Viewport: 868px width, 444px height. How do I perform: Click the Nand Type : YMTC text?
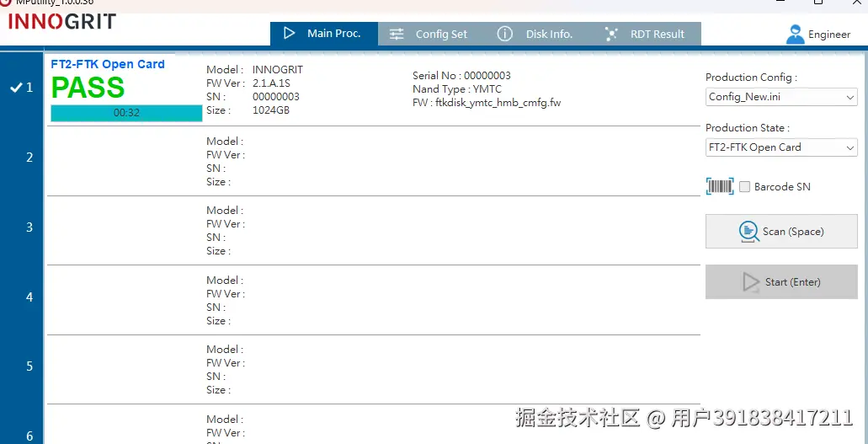[x=457, y=89]
